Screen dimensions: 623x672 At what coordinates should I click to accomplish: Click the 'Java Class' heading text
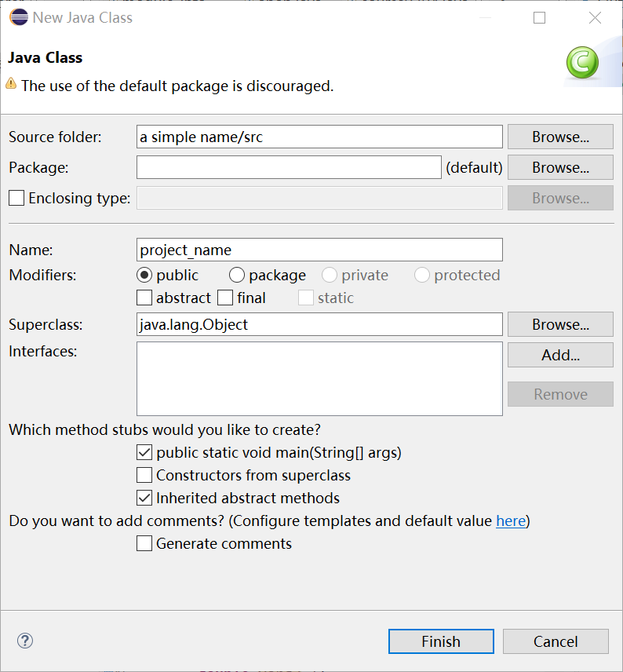point(45,57)
